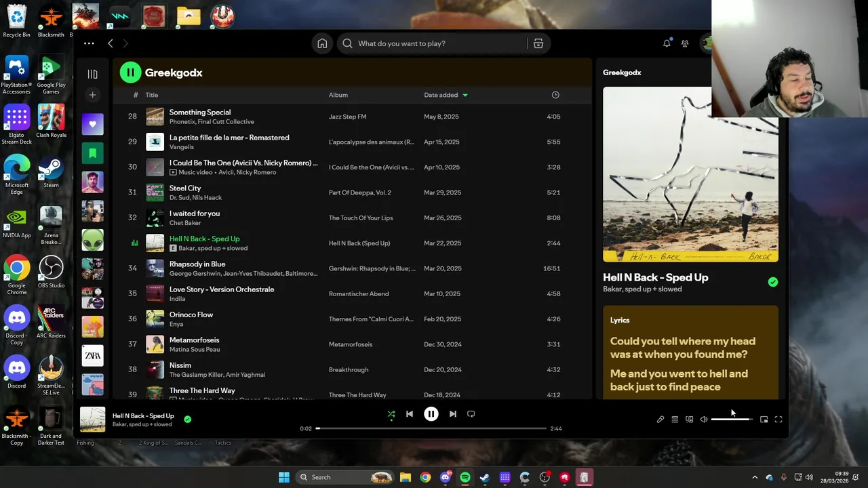Screen dimensions: 868x488
Task: Go back with the left arrow
Action: (111, 43)
